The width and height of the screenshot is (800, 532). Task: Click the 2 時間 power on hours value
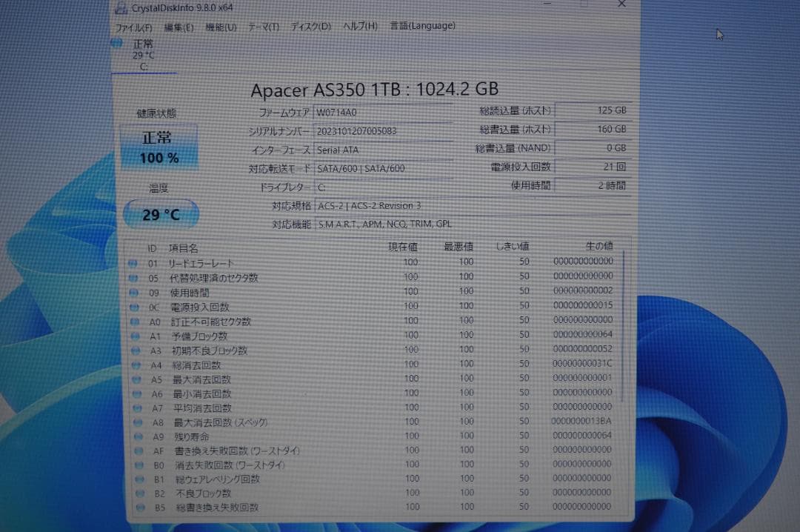pos(593,185)
